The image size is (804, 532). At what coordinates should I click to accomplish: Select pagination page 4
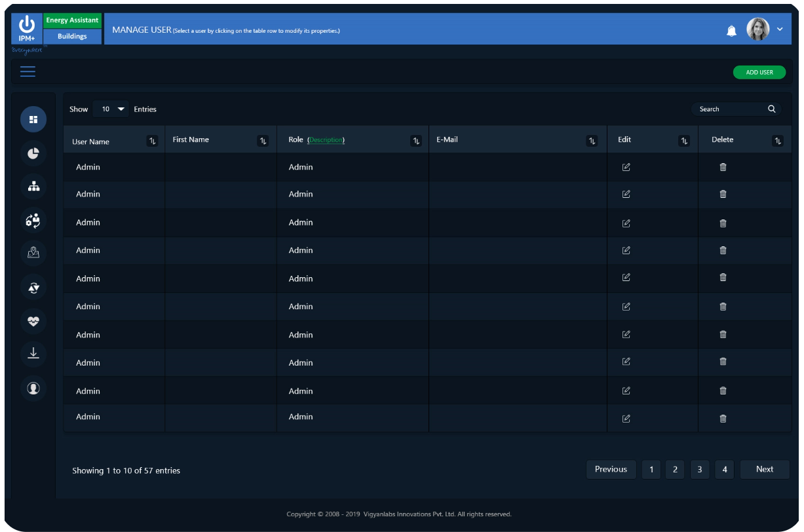point(724,470)
